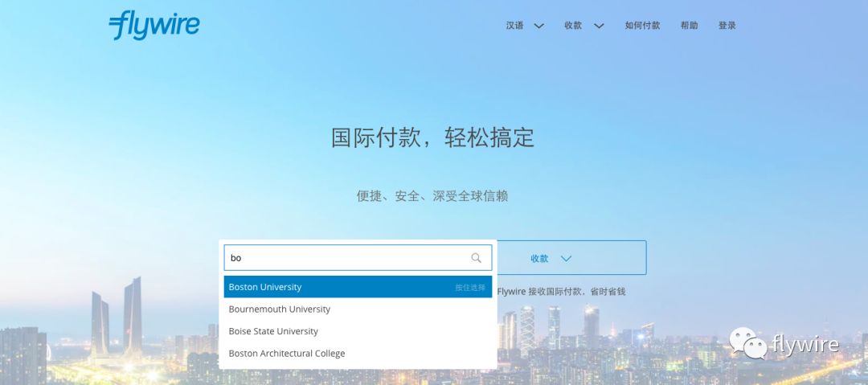The height and width of the screenshot is (385, 868).
Task: Open the 如何付款 page
Action: 642,26
